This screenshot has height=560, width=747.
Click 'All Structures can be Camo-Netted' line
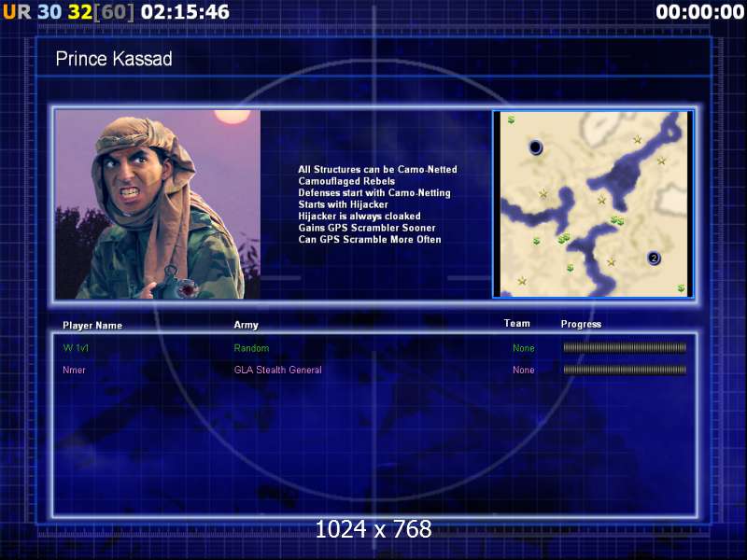pyautogui.click(x=377, y=170)
